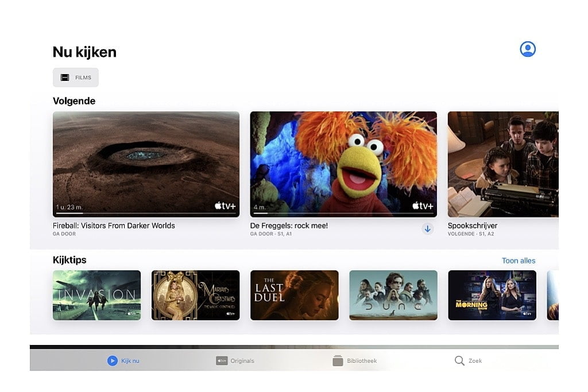The width and height of the screenshot is (588, 392).
Task: Open Toon alles link for Kijktips
Action: pos(519,261)
